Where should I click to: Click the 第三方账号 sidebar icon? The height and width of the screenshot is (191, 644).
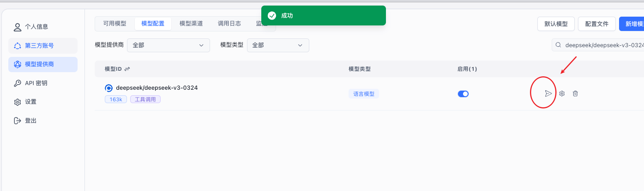click(18, 46)
